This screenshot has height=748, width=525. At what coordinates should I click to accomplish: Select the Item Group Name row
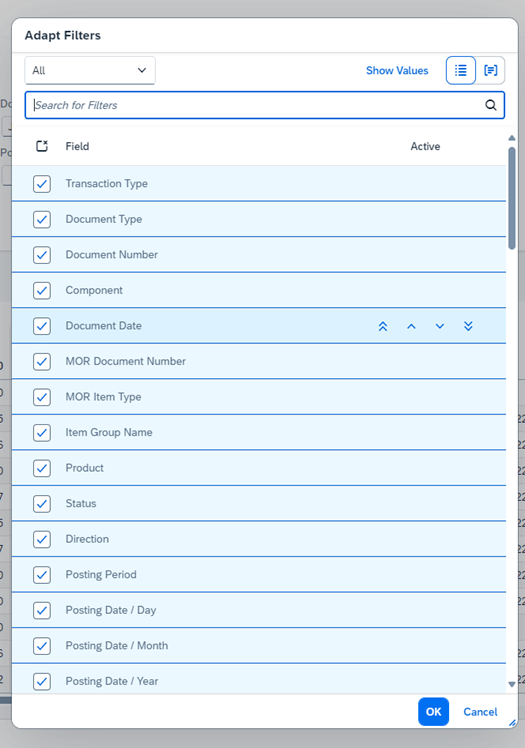(x=258, y=432)
